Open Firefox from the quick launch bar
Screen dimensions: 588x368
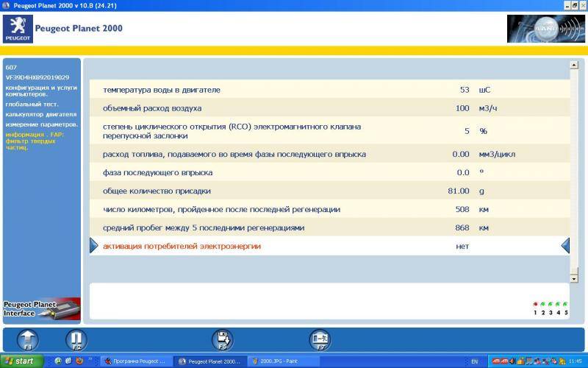pyautogui.click(x=79, y=361)
